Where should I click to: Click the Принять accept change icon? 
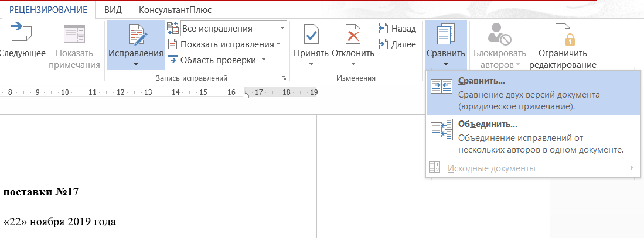click(x=311, y=35)
